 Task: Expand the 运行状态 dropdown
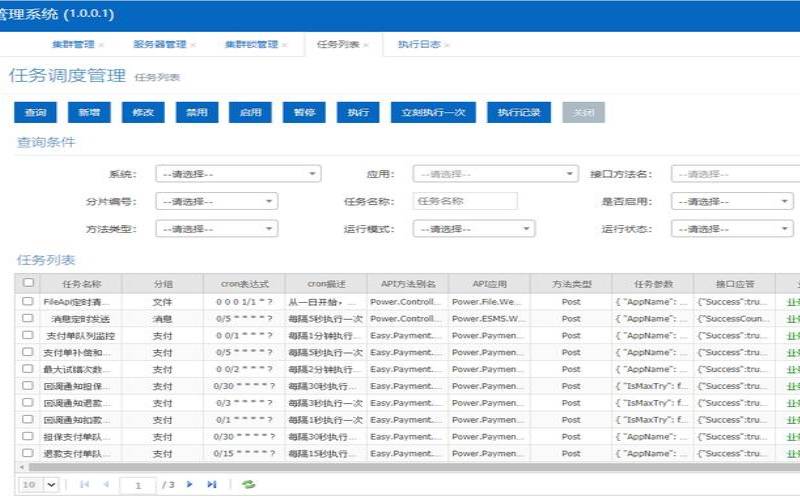point(732,229)
